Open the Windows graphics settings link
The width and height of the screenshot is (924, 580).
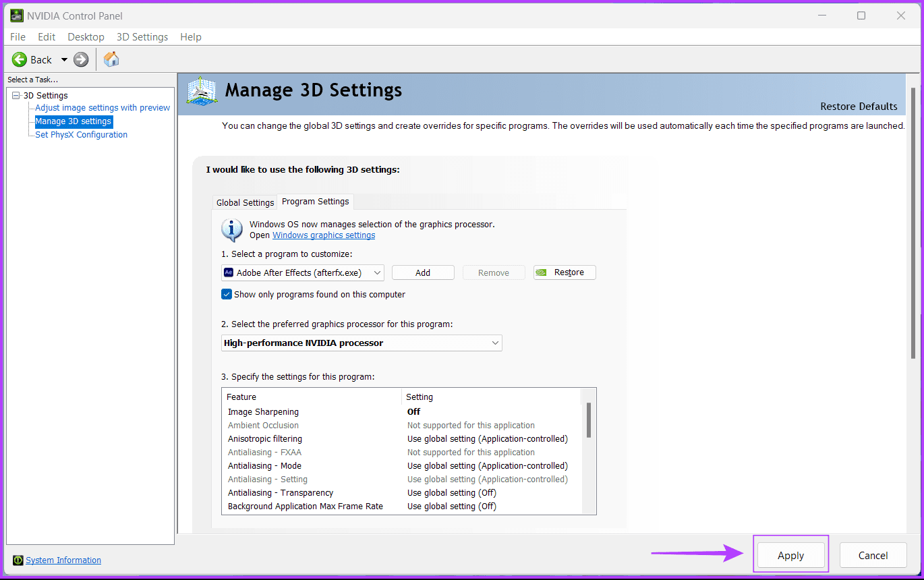coord(324,235)
